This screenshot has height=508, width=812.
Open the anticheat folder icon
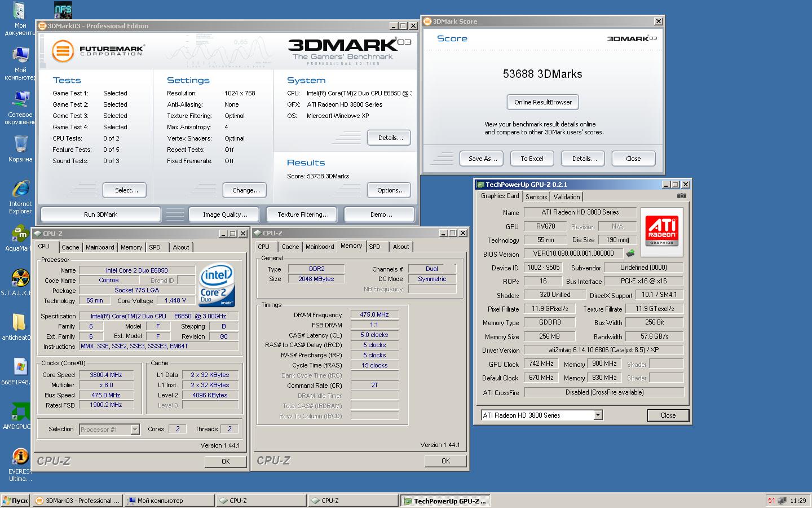[19, 327]
